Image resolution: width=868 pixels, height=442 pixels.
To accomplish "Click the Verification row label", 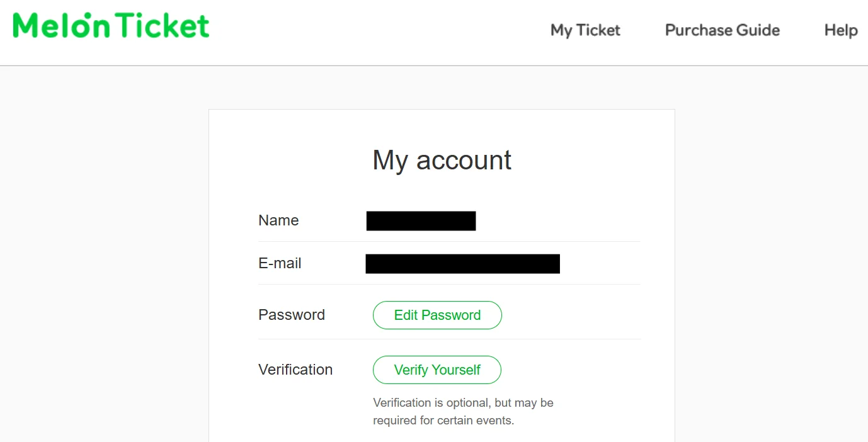I will [295, 370].
